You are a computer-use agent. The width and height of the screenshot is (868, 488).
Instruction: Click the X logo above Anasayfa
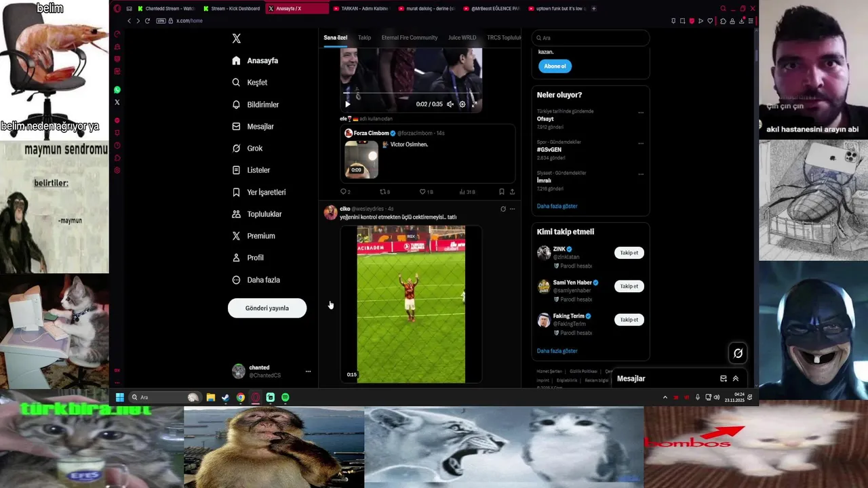236,39
